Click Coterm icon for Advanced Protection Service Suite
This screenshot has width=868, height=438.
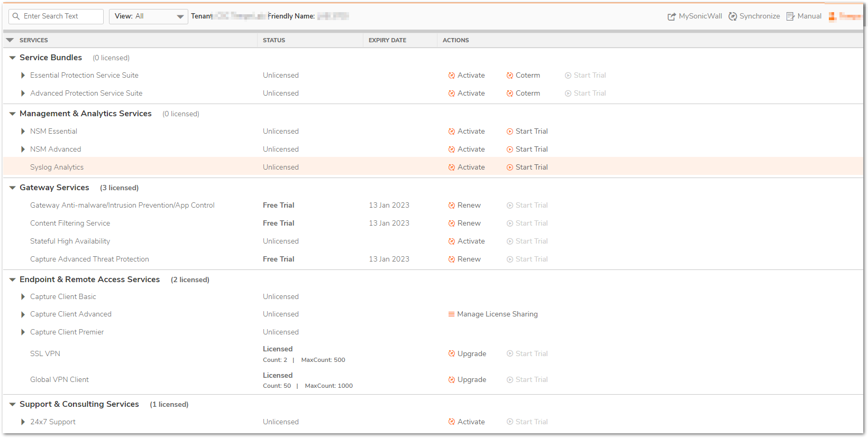pos(509,94)
